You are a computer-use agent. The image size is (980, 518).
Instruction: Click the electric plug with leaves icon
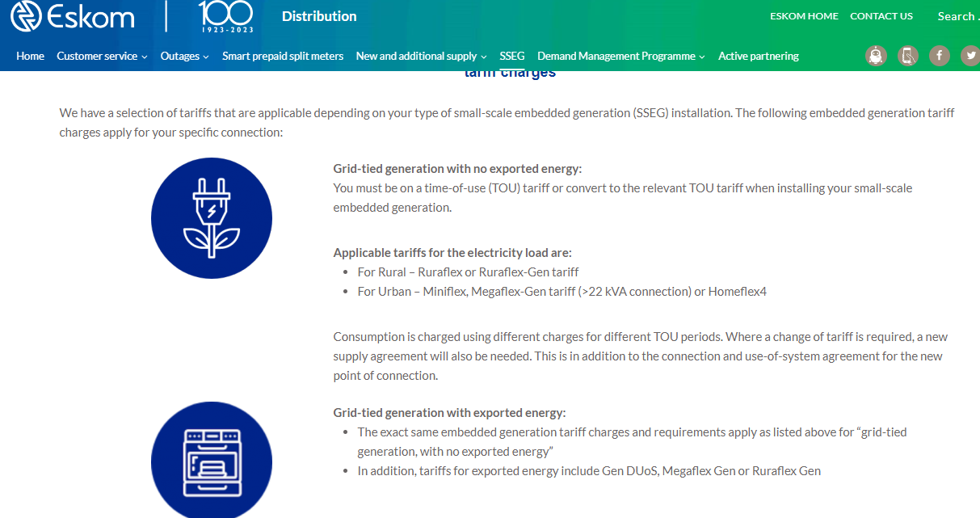[x=212, y=218]
